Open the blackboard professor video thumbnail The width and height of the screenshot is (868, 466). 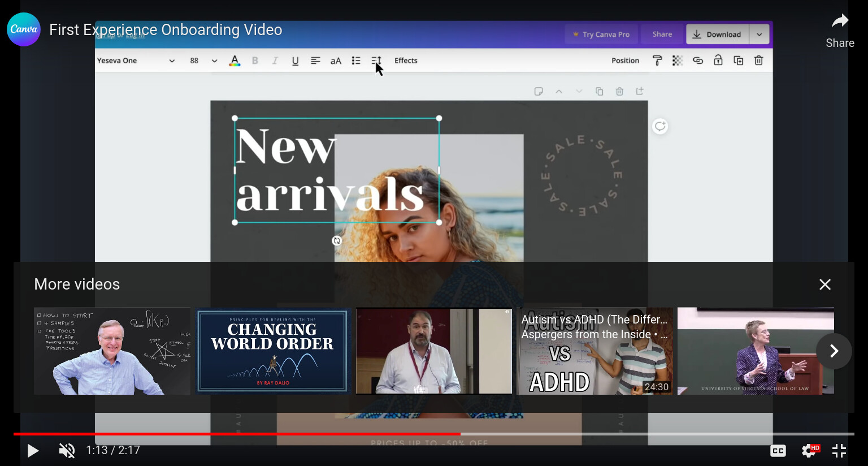coord(112,351)
